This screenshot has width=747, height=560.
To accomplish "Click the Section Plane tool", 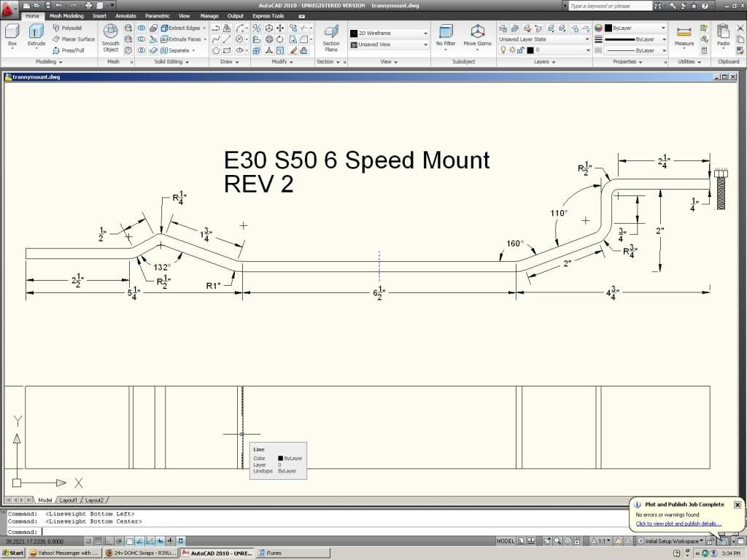I will (x=331, y=38).
